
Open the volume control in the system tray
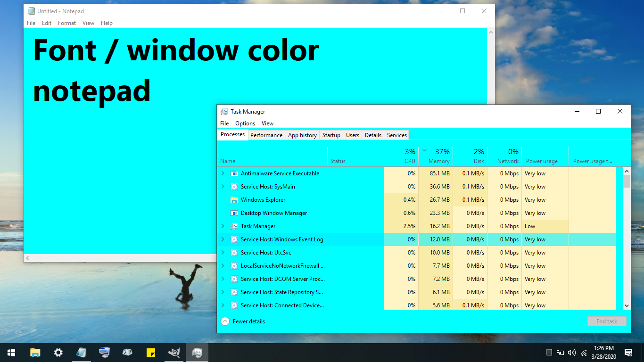click(572, 353)
